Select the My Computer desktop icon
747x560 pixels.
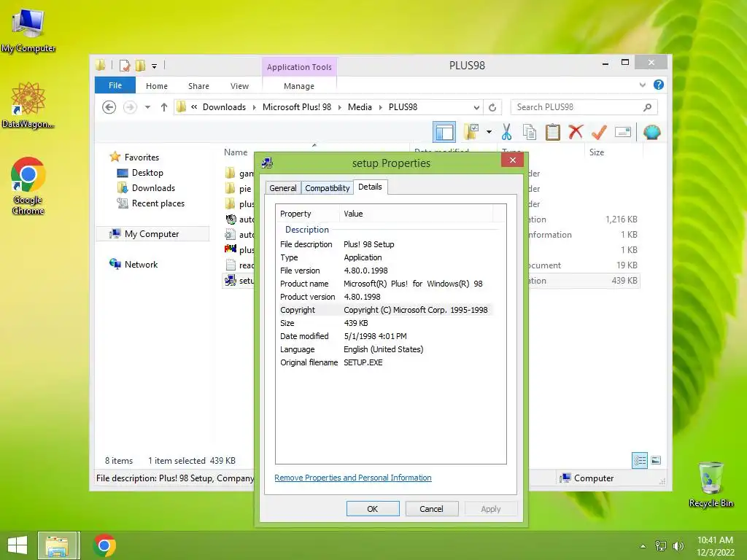tap(28, 31)
